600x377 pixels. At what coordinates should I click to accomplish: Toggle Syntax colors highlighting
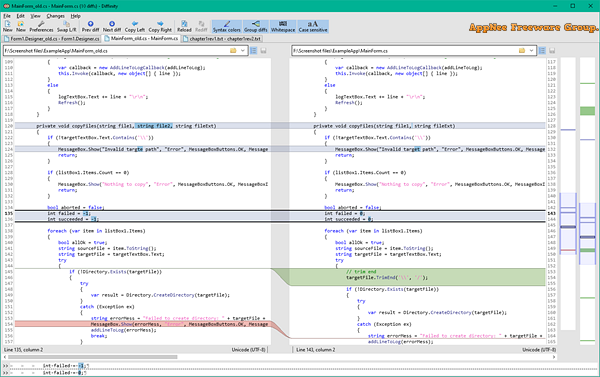227,26
